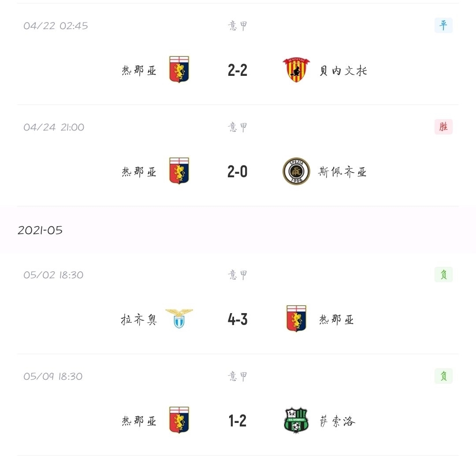This screenshot has width=476, height=456.
Task: Open the 2-0 score match details
Action: (238, 172)
